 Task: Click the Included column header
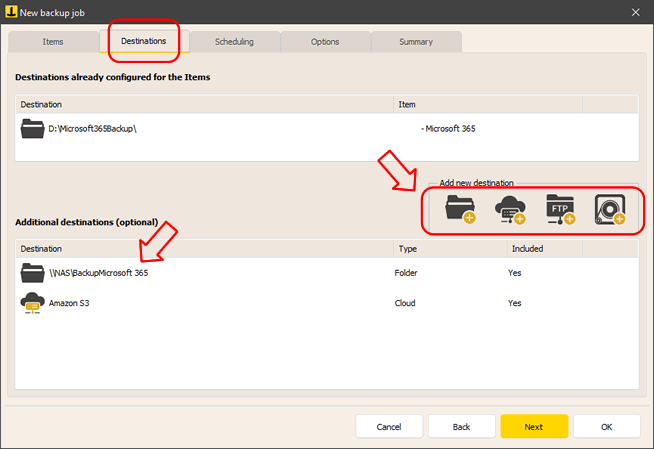[527, 247]
